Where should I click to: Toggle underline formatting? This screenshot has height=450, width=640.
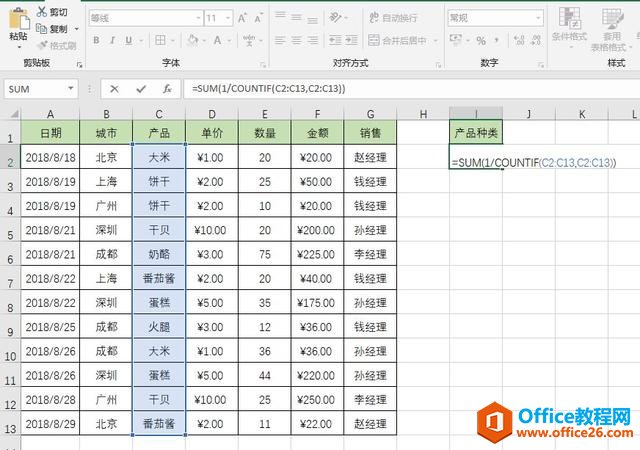point(128,41)
